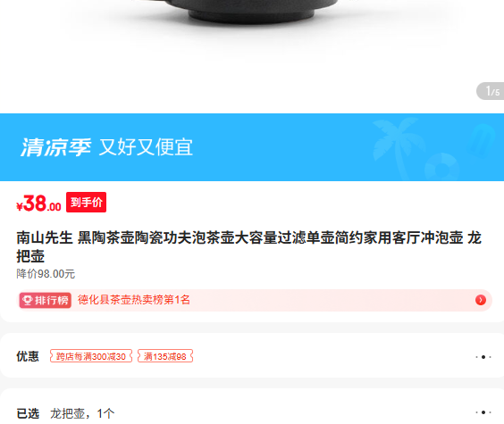Open the red arrow on ranking banner

(480, 300)
